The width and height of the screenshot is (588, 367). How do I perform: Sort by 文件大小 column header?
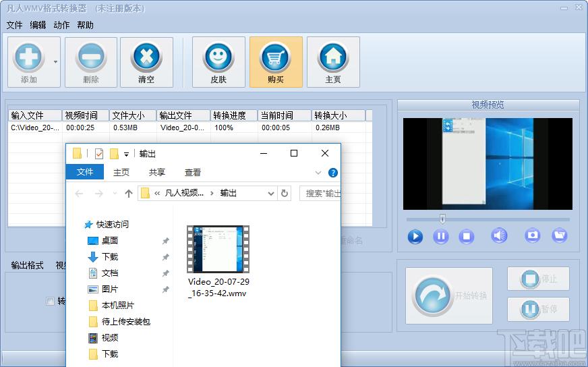click(133, 115)
